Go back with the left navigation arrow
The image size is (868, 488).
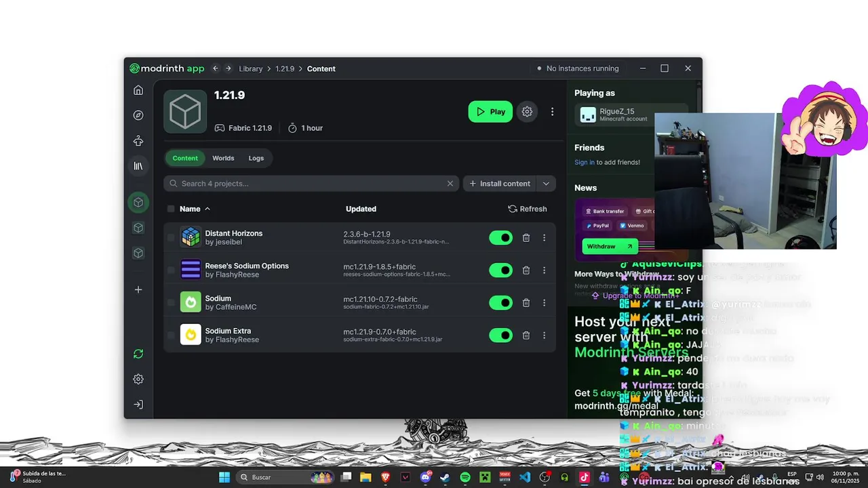click(x=216, y=68)
